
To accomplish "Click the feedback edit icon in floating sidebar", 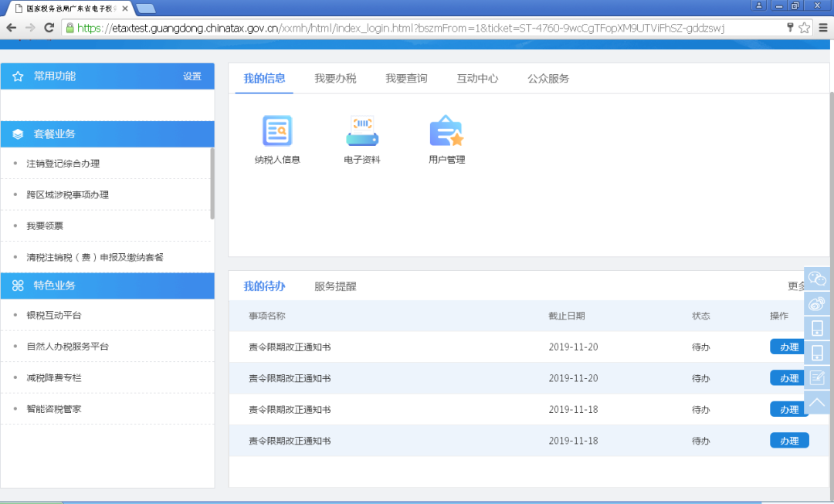I will [817, 377].
